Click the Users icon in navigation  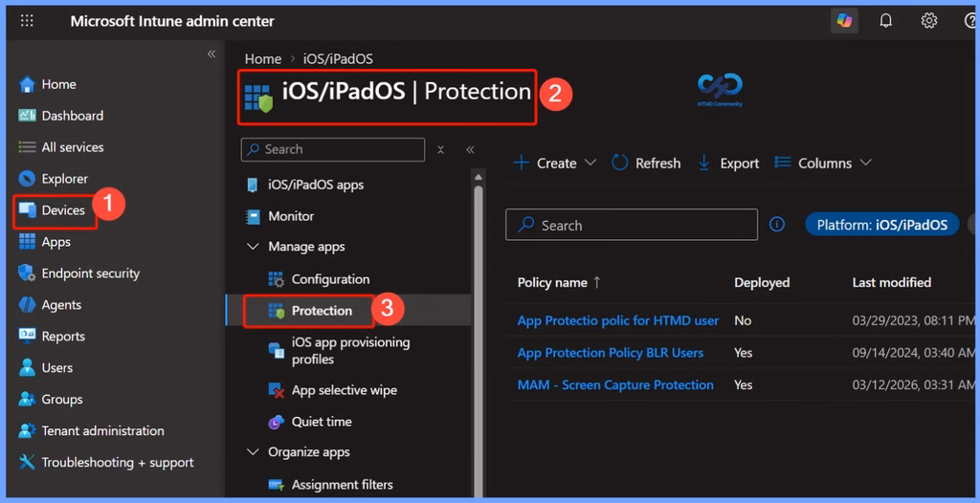click(27, 367)
